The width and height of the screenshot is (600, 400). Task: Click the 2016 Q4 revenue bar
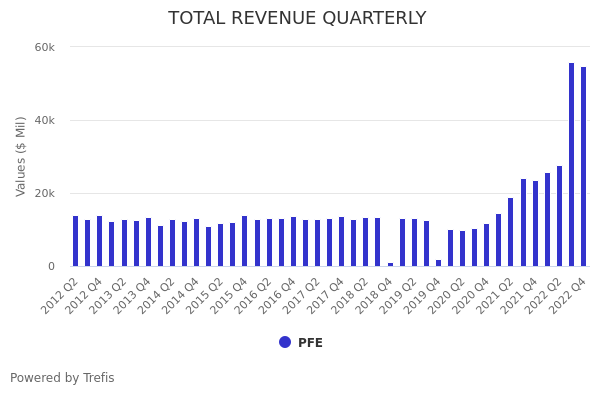(x=293, y=242)
